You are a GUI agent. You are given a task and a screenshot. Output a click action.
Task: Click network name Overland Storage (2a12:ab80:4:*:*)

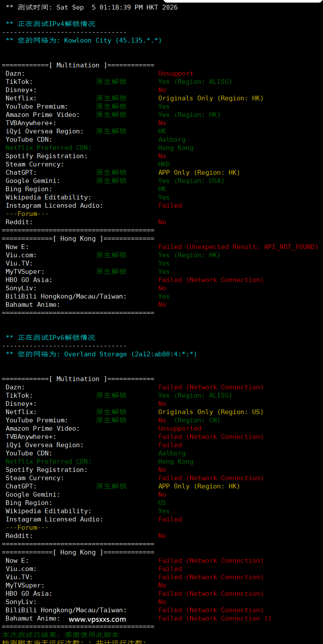click(131, 354)
